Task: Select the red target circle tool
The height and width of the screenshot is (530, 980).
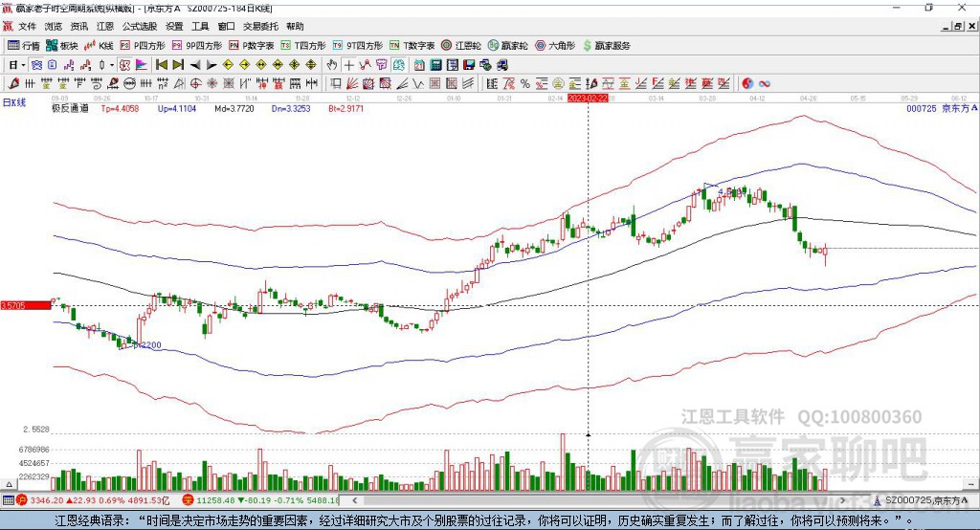Action: pyautogui.click(x=195, y=83)
